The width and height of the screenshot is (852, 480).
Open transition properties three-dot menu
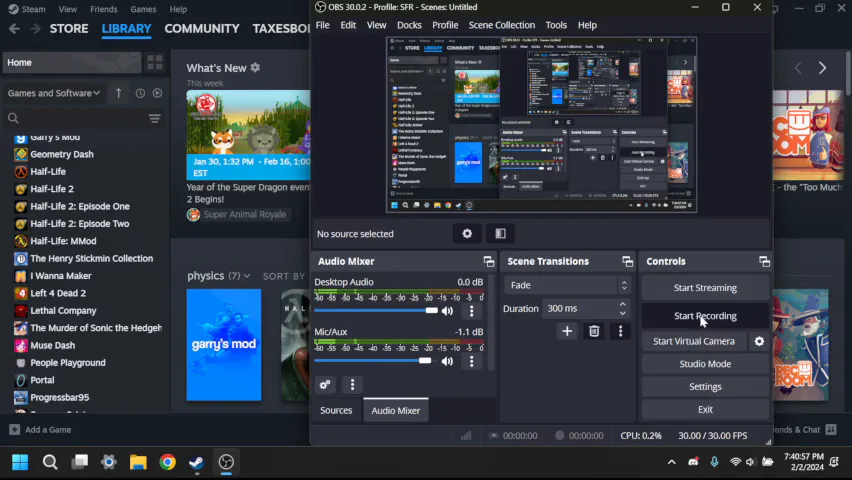[x=621, y=331]
